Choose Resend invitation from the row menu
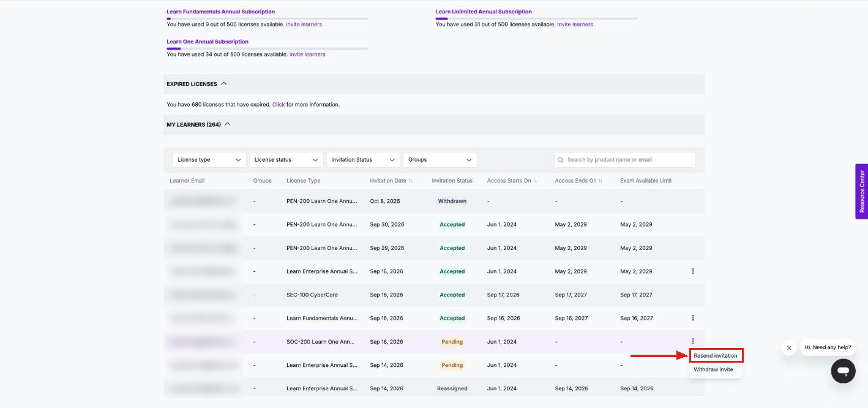 pyautogui.click(x=716, y=356)
